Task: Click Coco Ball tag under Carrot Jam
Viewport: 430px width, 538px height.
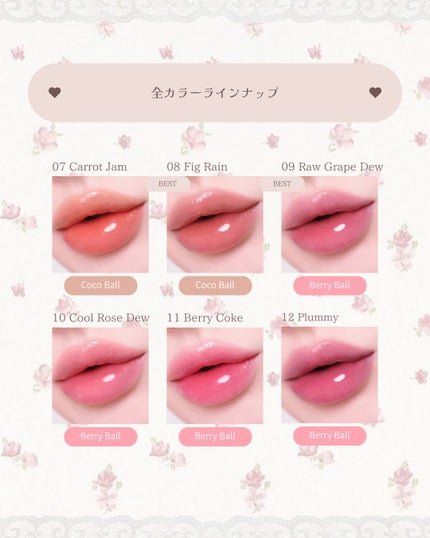Action: tap(101, 285)
